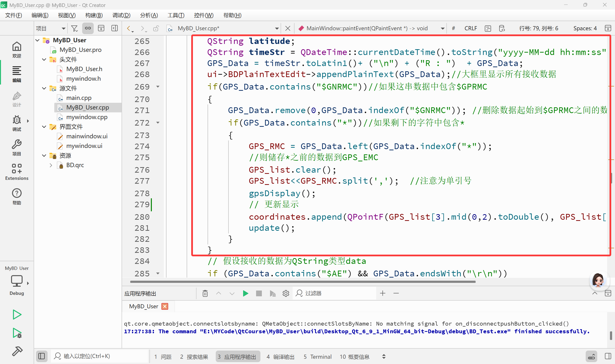The width and height of the screenshot is (615, 364).
Task: Switch to 编译输出 tab
Action: click(x=280, y=357)
